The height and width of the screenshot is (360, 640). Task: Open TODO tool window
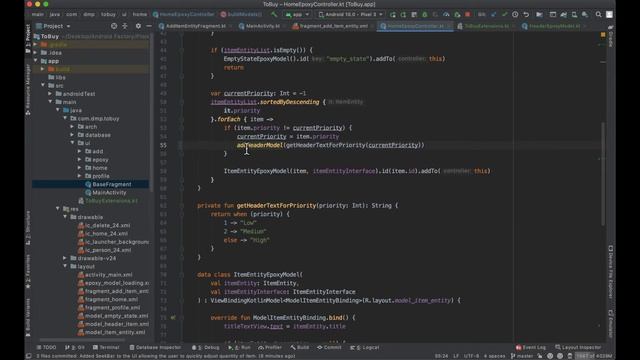(47, 347)
